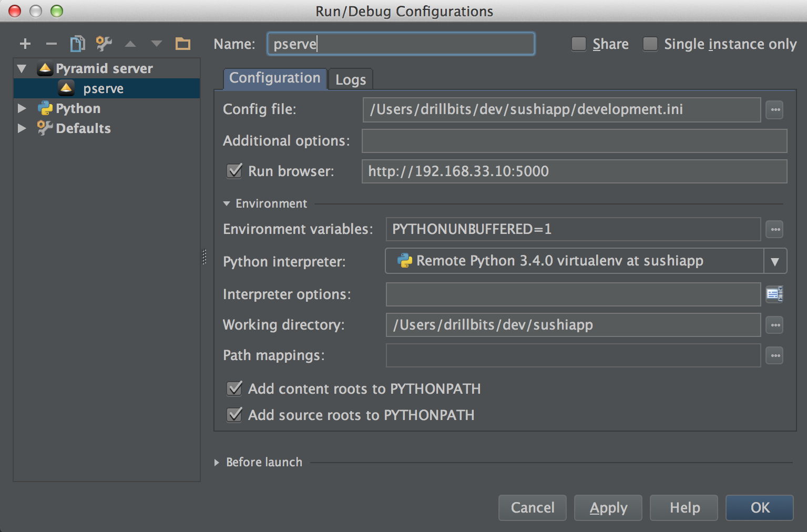Open the environment variables editor
Image resolution: width=807 pixels, height=532 pixels.
click(x=774, y=229)
